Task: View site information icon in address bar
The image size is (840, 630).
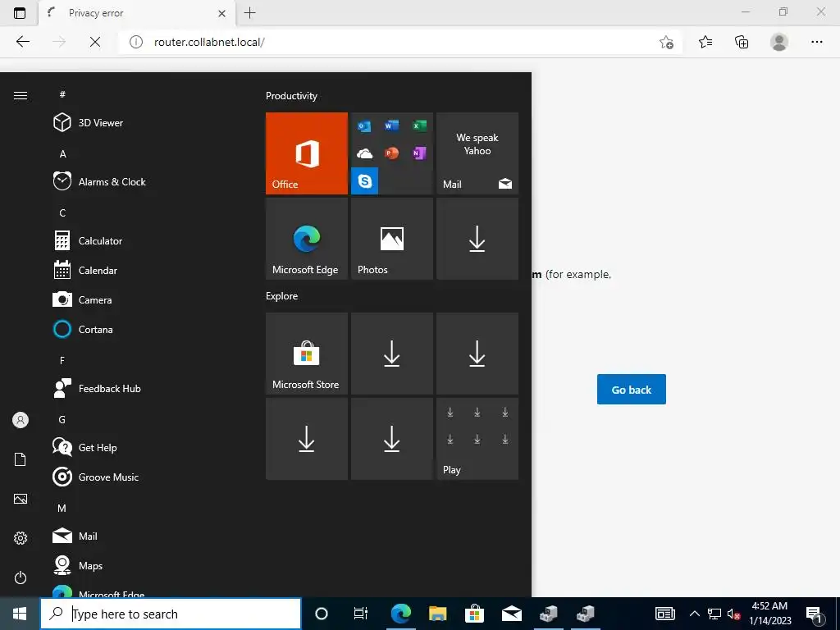Action: 136,42
